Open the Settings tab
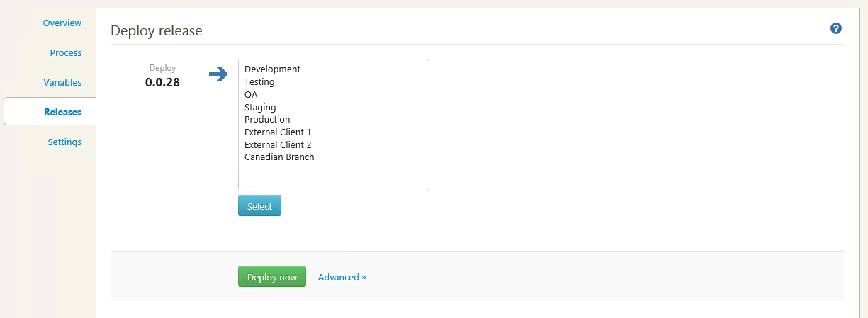Viewport: 868px width, 318px height. (64, 142)
